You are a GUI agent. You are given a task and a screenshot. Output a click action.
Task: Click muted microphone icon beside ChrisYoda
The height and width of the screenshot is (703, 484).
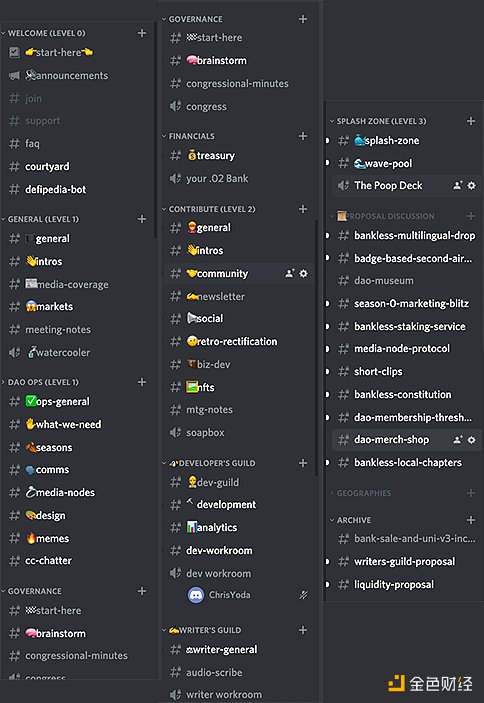(x=303, y=595)
